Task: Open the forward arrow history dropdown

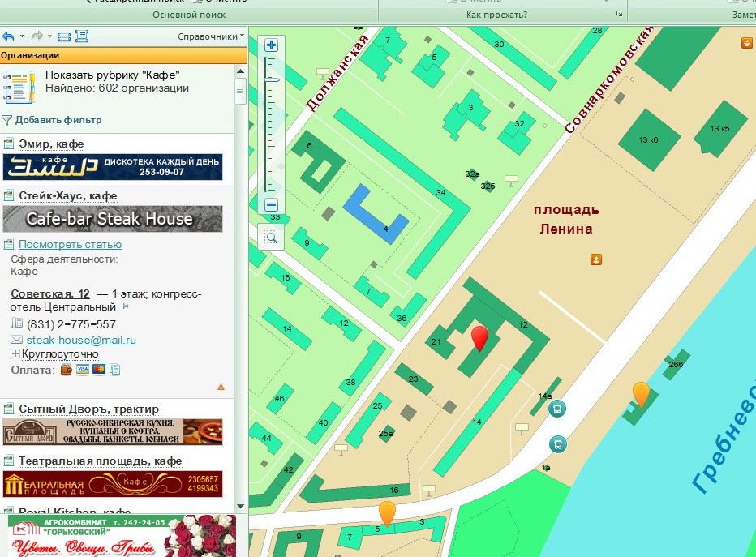Action: click(x=49, y=36)
